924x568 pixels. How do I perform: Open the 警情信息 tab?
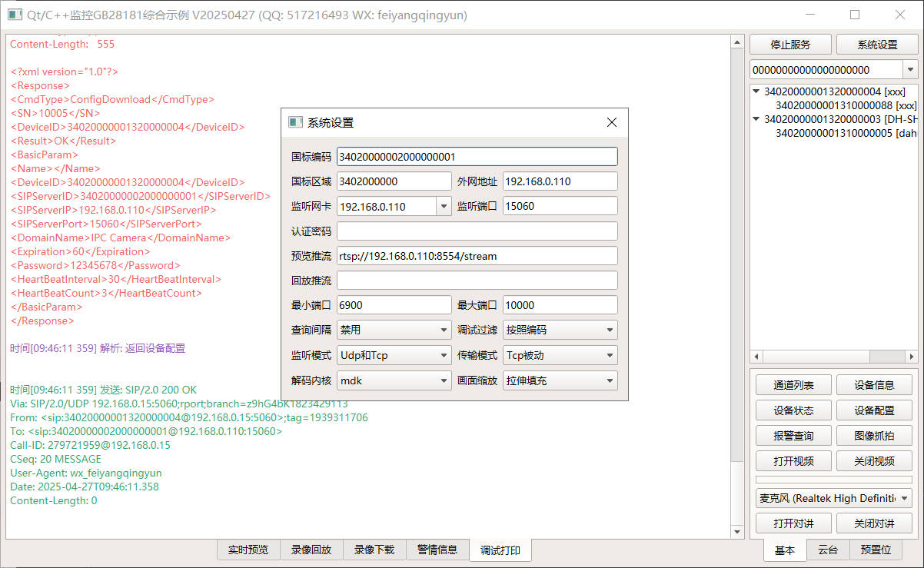pyautogui.click(x=437, y=550)
